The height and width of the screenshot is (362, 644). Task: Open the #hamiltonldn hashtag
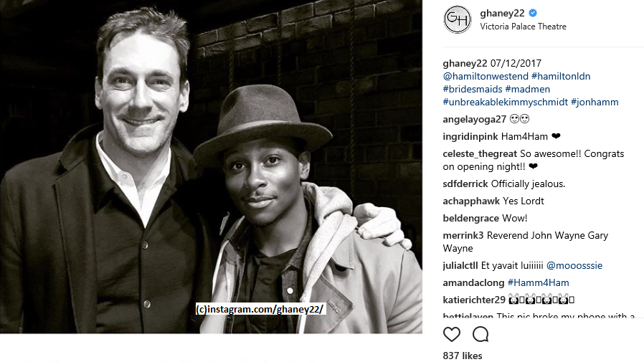tap(561, 76)
